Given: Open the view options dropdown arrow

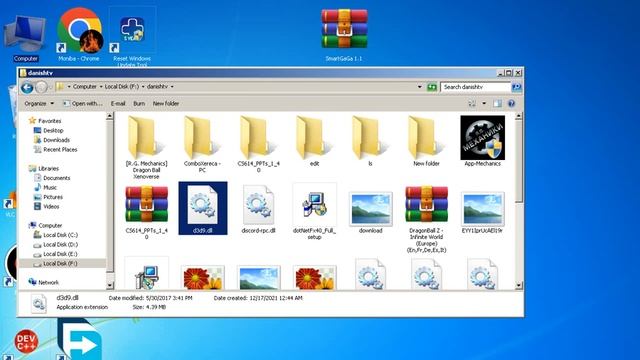Looking at the screenshot, I should [484, 104].
